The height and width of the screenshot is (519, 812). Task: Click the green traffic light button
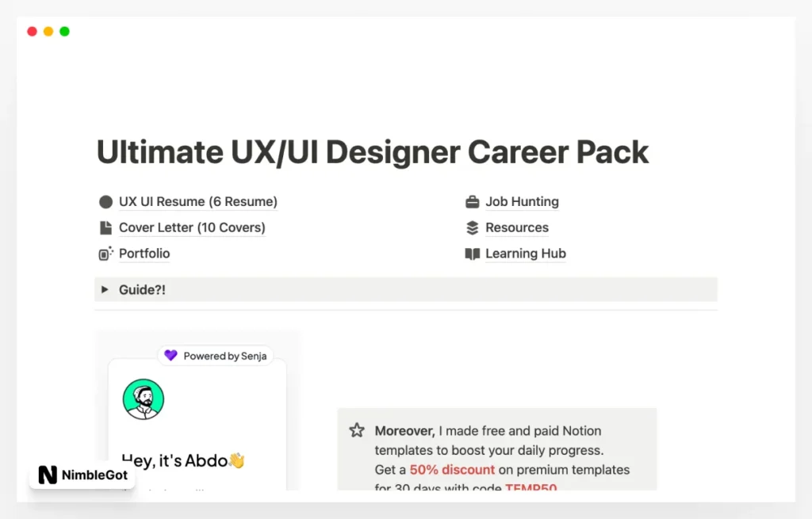64,31
